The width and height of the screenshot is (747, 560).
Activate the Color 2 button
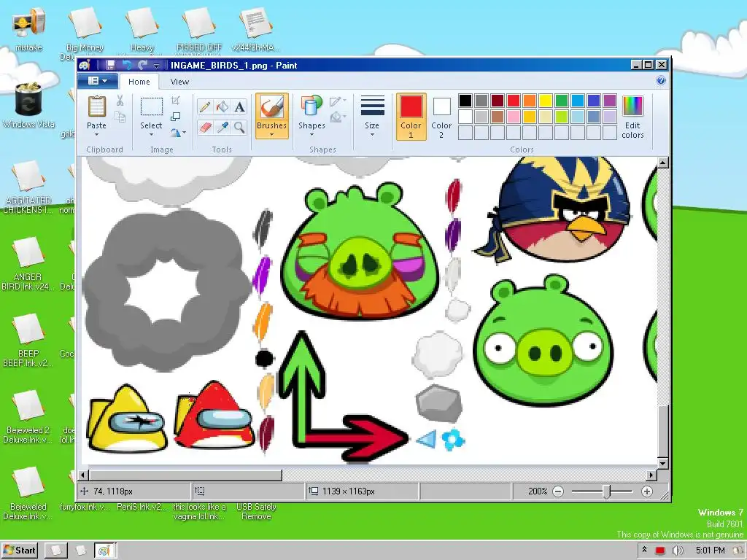441,117
